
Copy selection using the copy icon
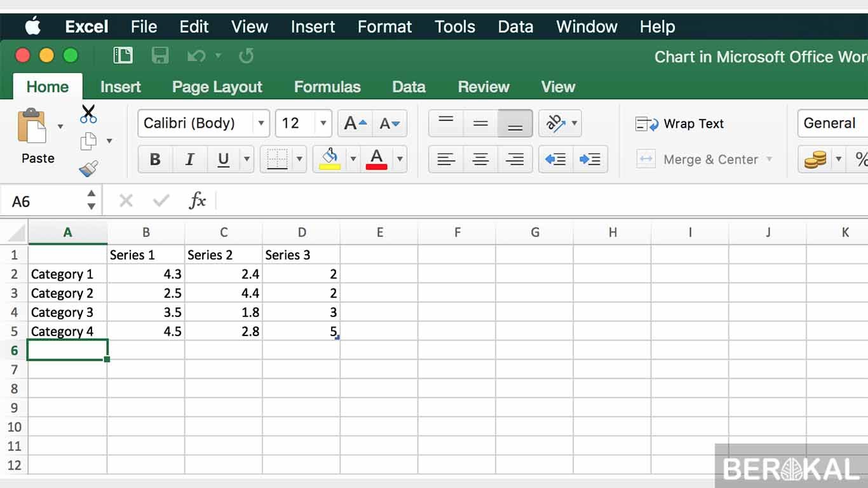tap(88, 141)
